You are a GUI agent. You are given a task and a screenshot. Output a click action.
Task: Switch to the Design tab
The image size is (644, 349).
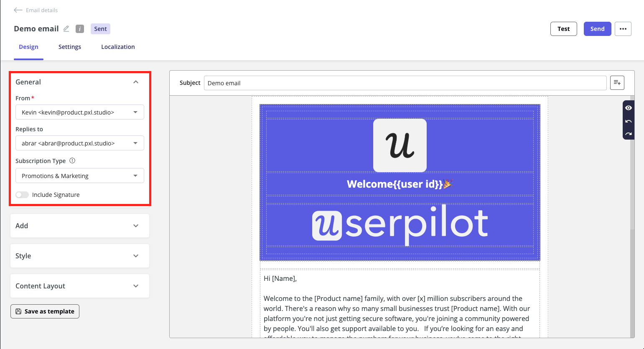coord(28,47)
